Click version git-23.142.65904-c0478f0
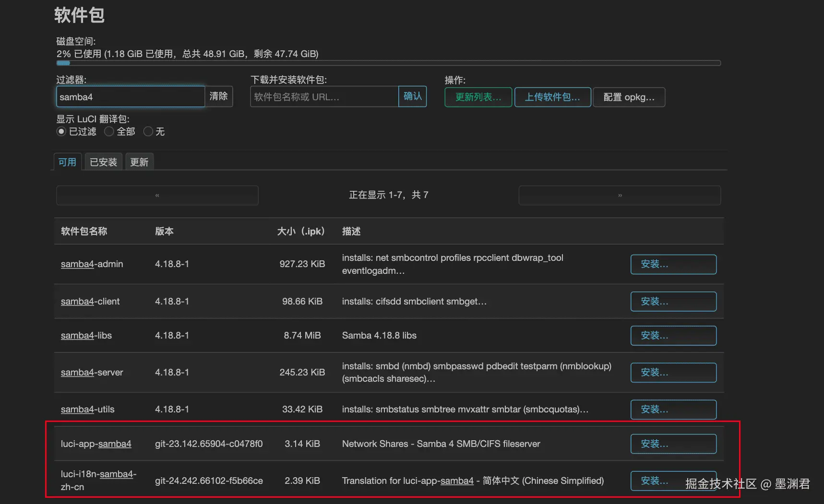This screenshot has height=504, width=824. [209, 444]
